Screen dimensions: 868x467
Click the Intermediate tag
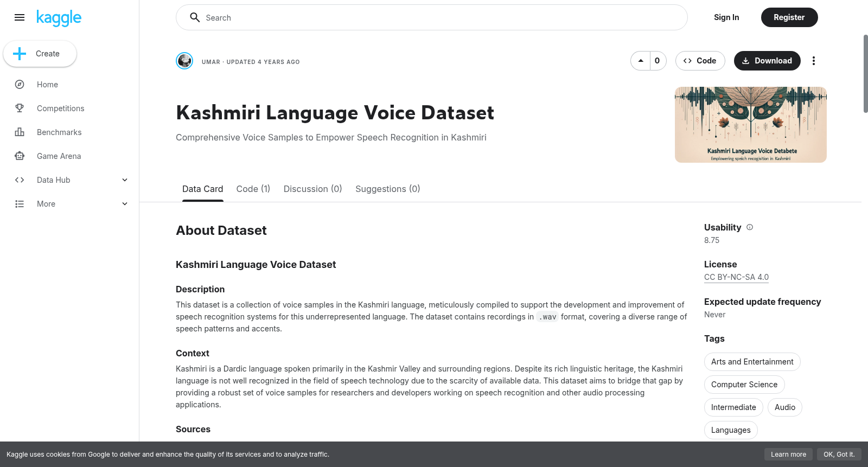point(733,407)
